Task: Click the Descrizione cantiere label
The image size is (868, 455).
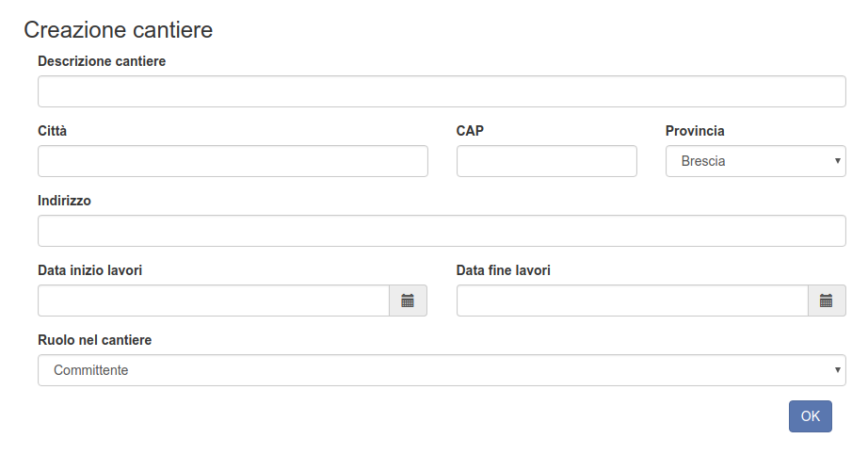Action: 102,61
